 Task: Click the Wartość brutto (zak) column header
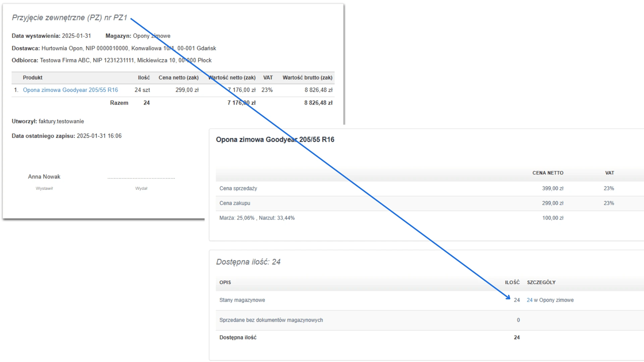coord(307,77)
